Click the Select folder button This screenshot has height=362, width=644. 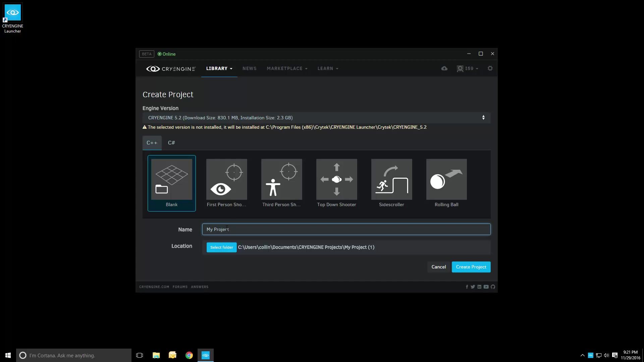[x=221, y=247]
